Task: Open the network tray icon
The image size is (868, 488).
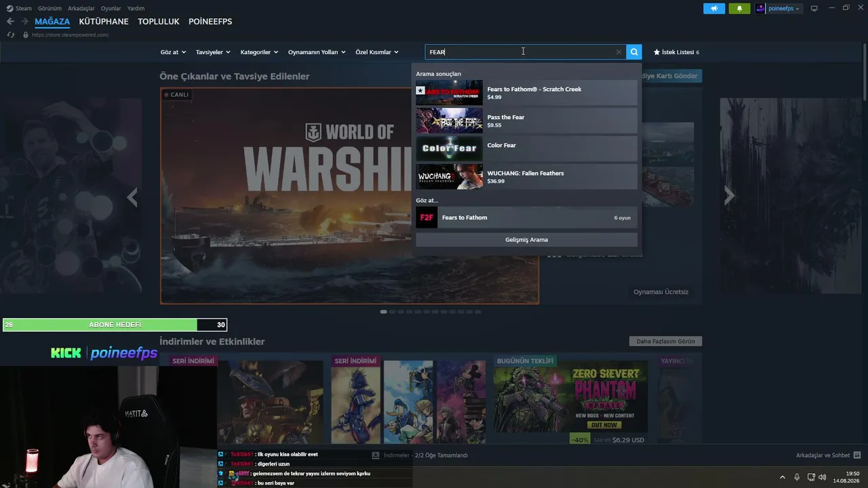Action: tap(811, 477)
